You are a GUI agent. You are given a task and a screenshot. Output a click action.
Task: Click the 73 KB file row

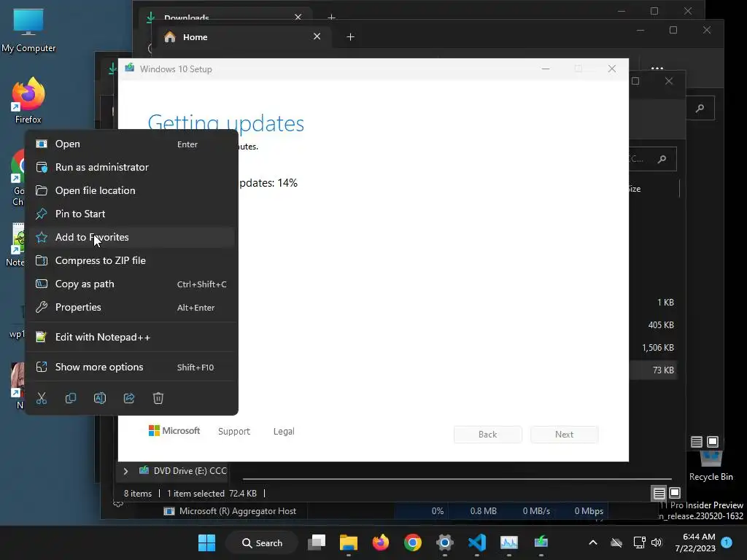pyautogui.click(x=653, y=370)
